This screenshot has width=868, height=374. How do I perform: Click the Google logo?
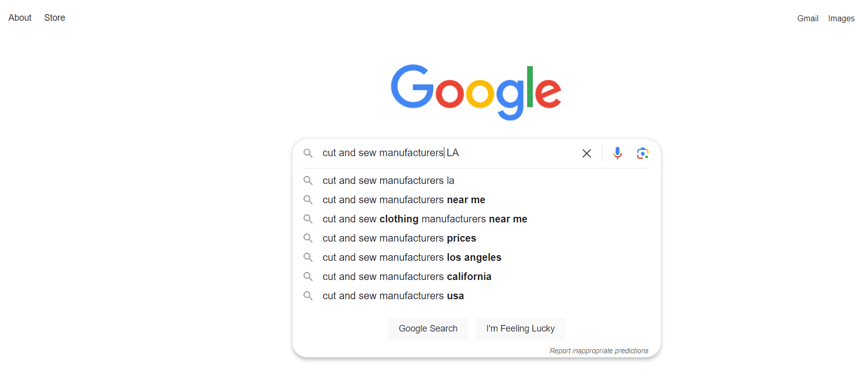475,92
